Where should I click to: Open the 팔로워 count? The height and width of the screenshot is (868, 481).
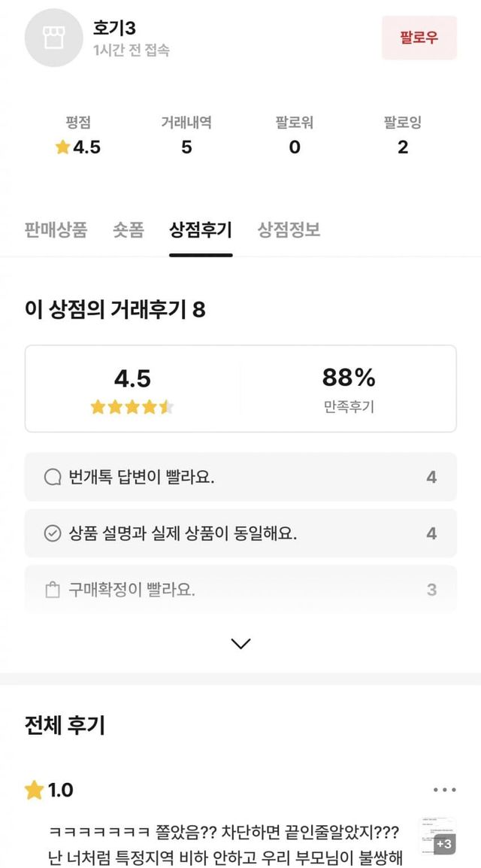coord(295,147)
